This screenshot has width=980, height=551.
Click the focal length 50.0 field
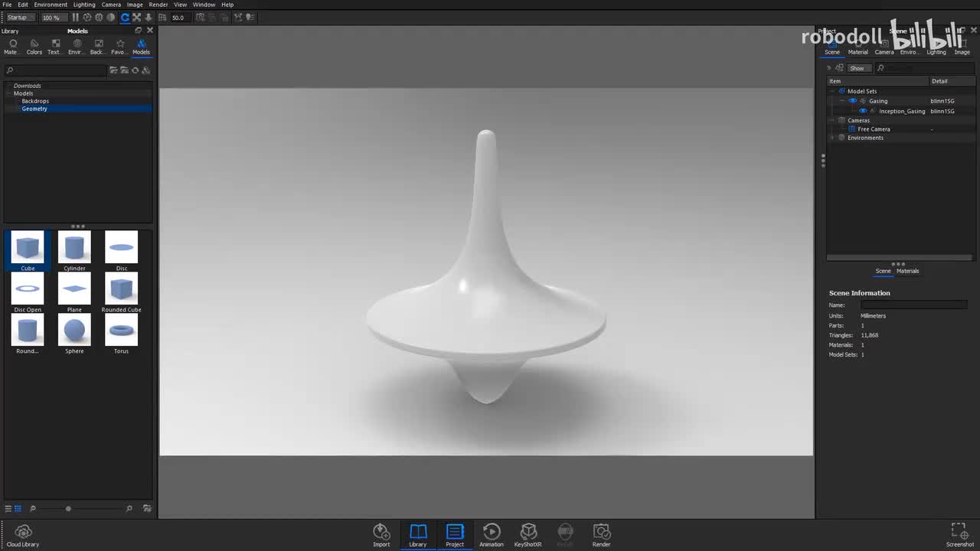[180, 17]
